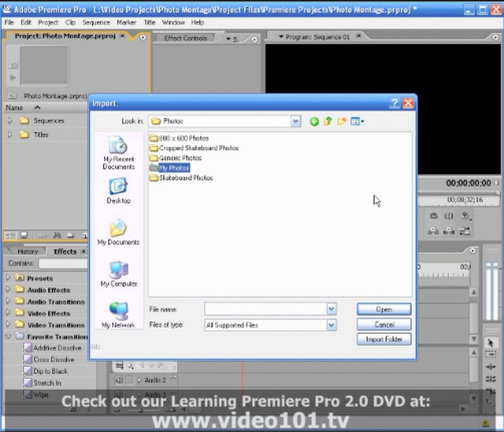Expand the Presets effects folder
The width and height of the screenshot is (504, 432).
(8, 277)
